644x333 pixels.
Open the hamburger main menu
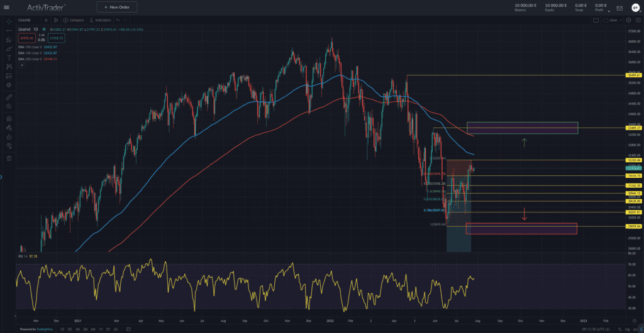click(x=6, y=7)
